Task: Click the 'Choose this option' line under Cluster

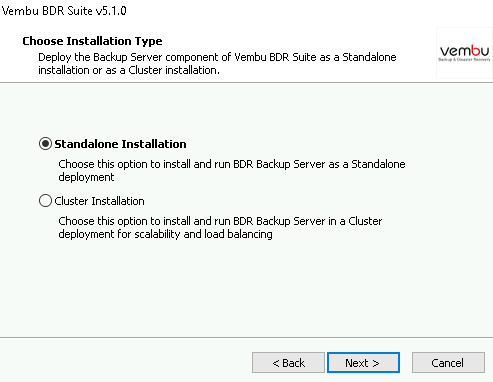Action: point(220,221)
